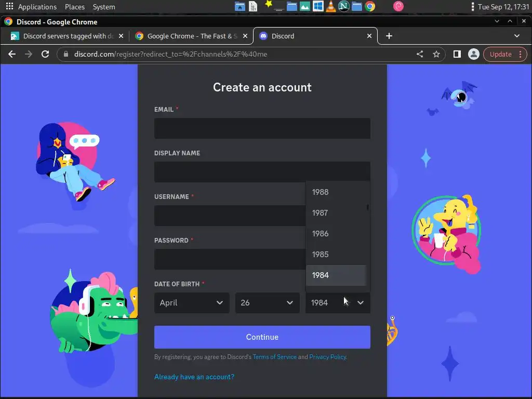The width and height of the screenshot is (532, 399).
Task: Open the day 26 dropdown
Action: pyautogui.click(x=268, y=303)
